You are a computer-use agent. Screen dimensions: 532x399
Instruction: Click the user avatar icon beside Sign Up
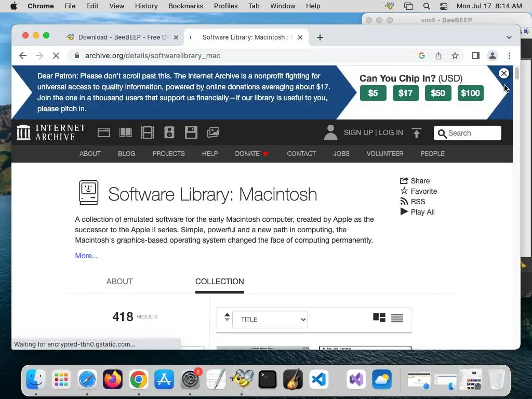(x=330, y=132)
